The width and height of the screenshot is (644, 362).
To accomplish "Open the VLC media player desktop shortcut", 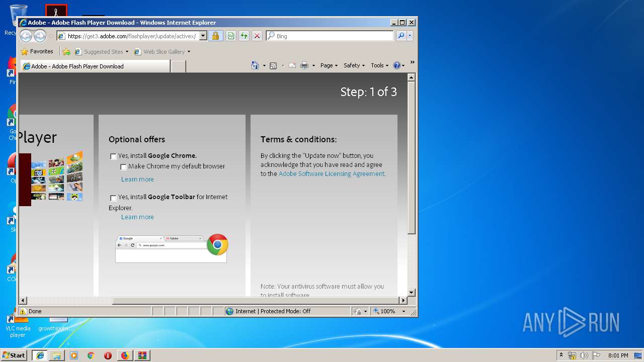I will pyautogui.click(x=18, y=325).
